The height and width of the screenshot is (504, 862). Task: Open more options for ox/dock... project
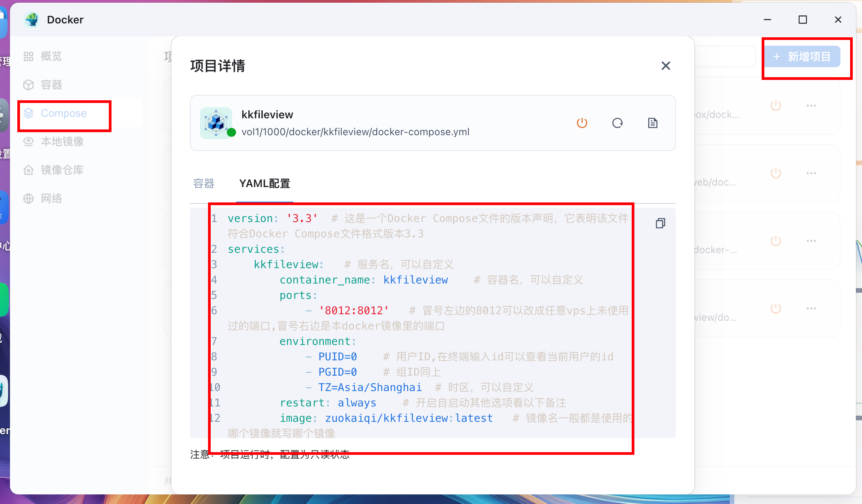point(811,106)
